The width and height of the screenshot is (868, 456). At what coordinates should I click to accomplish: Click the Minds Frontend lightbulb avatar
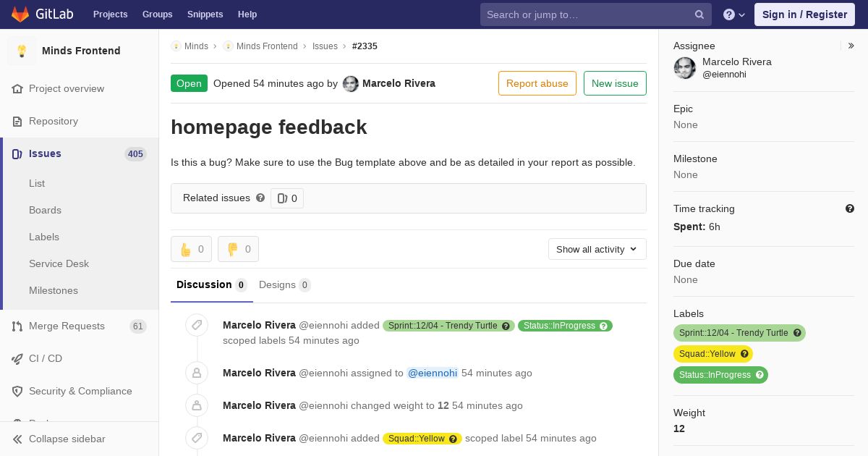coord(22,51)
